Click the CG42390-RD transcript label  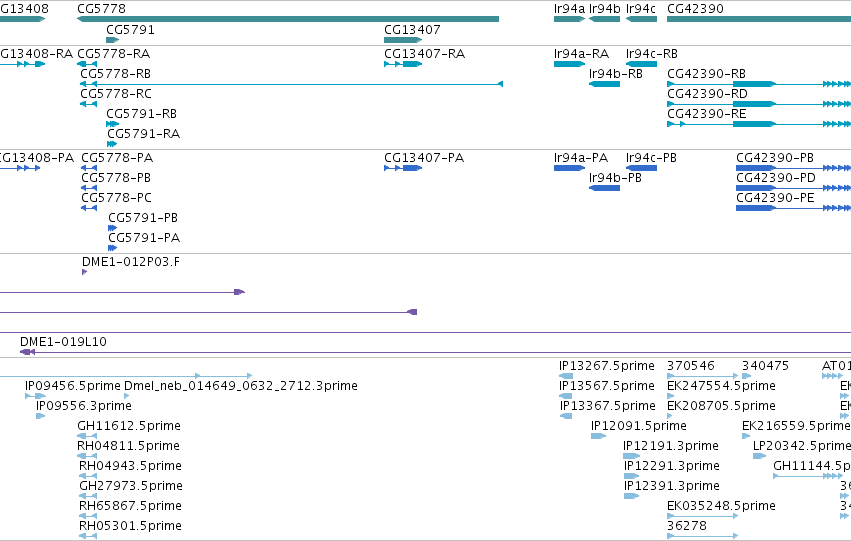(x=707, y=94)
